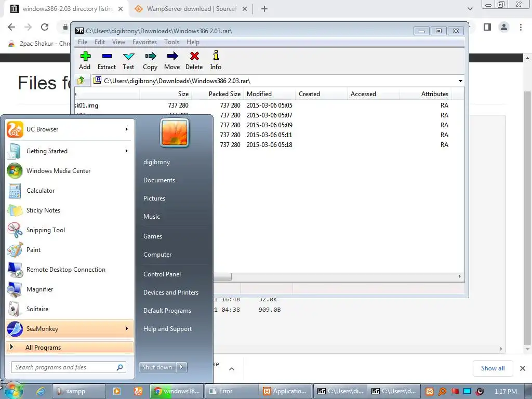Open a new Chrome tab
This screenshot has height=399, width=532.
click(x=264, y=9)
